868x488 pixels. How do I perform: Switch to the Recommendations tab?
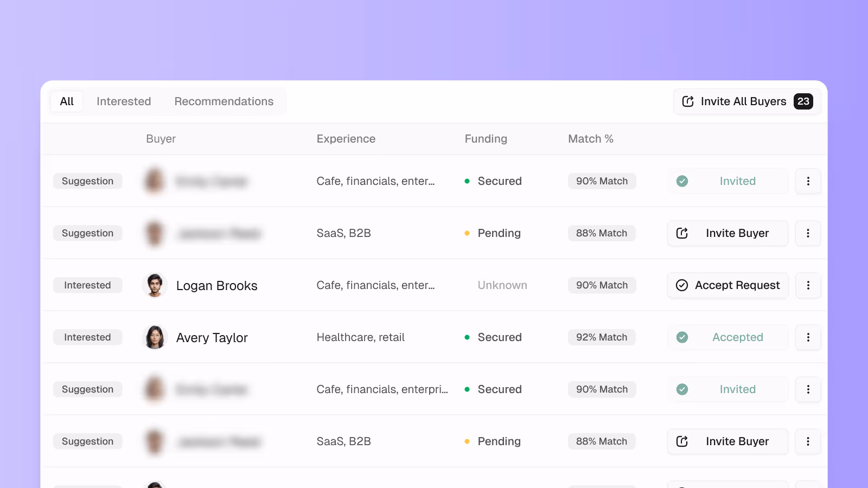pyautogui.click(x=224, y=101)
